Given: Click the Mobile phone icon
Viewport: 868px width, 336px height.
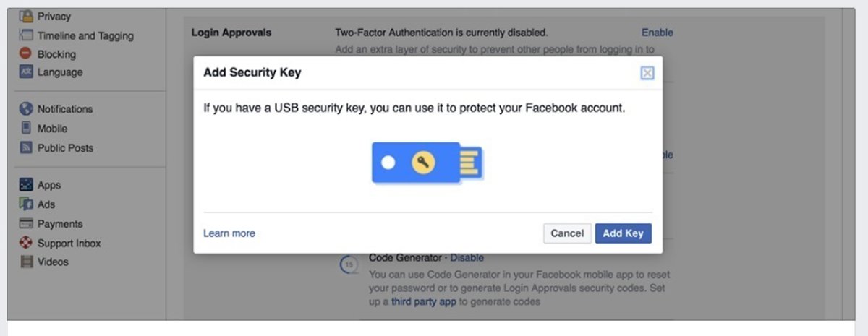Looking at the screenshot, I should (x=26, y=129).
